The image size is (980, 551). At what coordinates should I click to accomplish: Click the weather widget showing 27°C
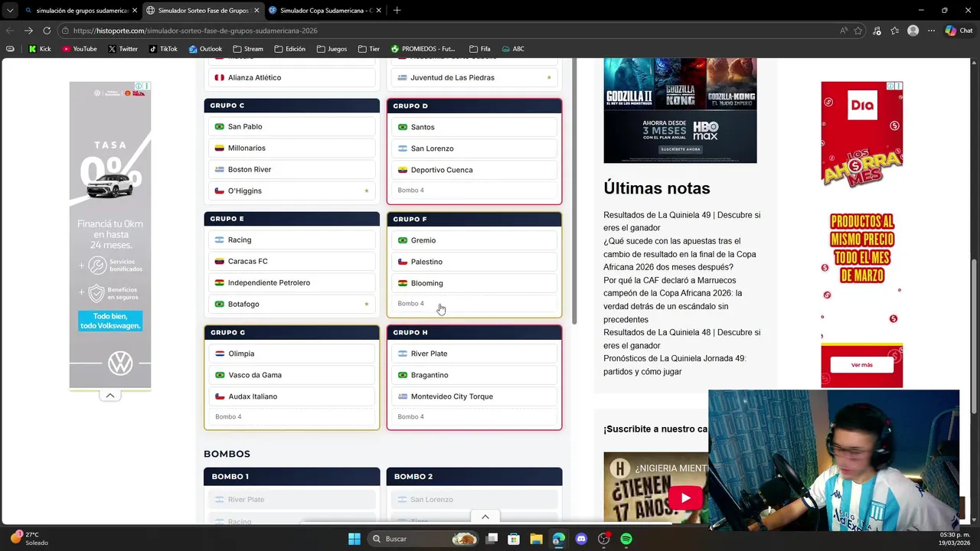(31, 538)
